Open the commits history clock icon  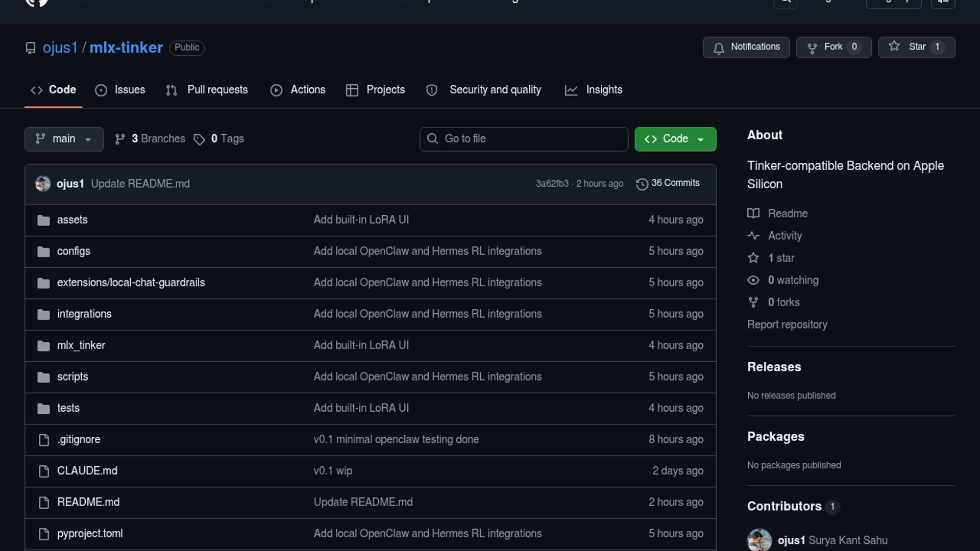642,184
